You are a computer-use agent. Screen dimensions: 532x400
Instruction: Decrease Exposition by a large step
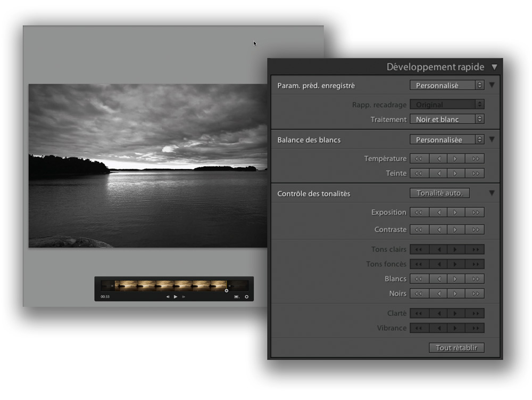pyautogui.click(x=419, y=212)
